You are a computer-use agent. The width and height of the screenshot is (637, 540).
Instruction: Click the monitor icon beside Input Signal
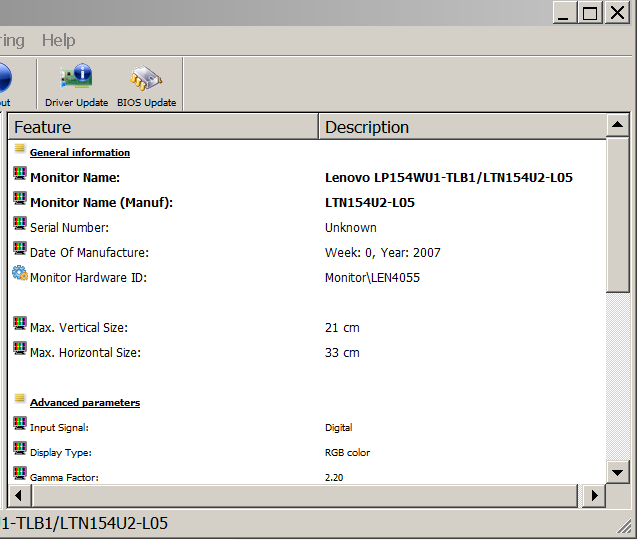point(20,423)
